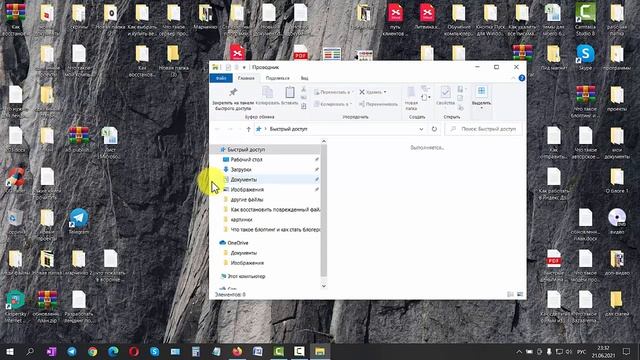
Task: Open Quick Access Toolbar customize arrow
Action: tap(244, 67)
